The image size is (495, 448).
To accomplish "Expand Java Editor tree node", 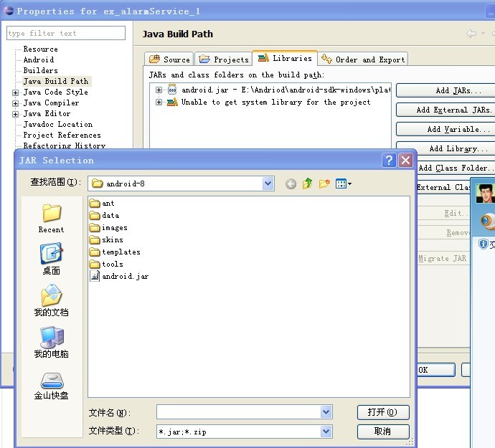I will click(x=15, y=114).
